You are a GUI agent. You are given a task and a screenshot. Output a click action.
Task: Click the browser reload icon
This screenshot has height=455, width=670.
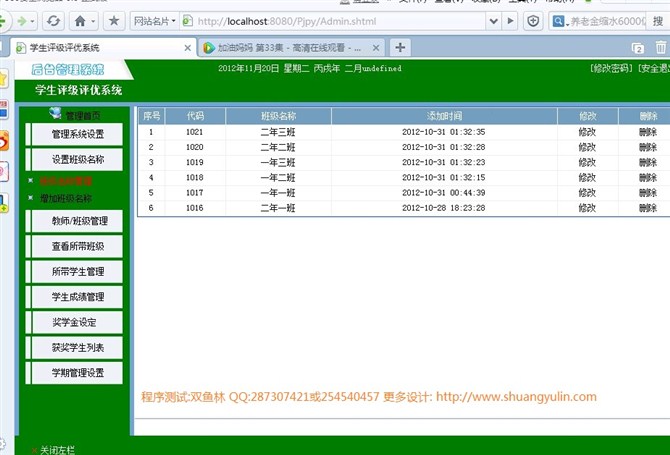tap(53, 21)
